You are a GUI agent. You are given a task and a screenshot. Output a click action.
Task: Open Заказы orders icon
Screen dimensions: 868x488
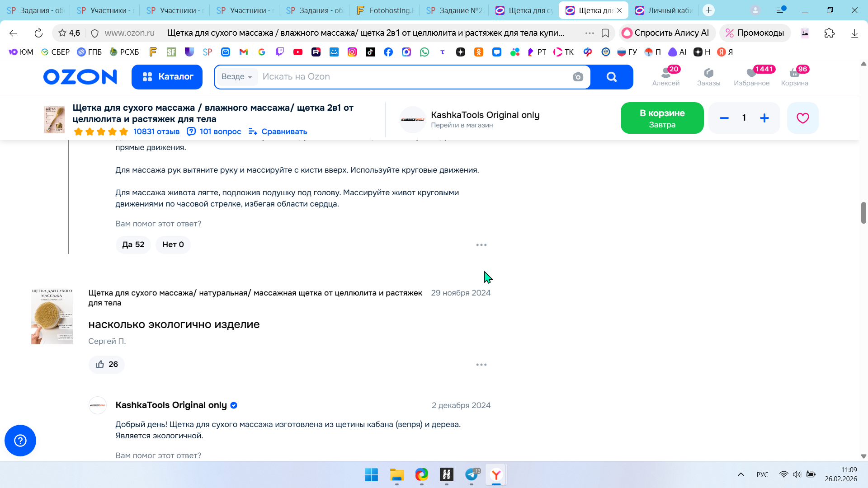pyautogui.click(x=708, y=76)
